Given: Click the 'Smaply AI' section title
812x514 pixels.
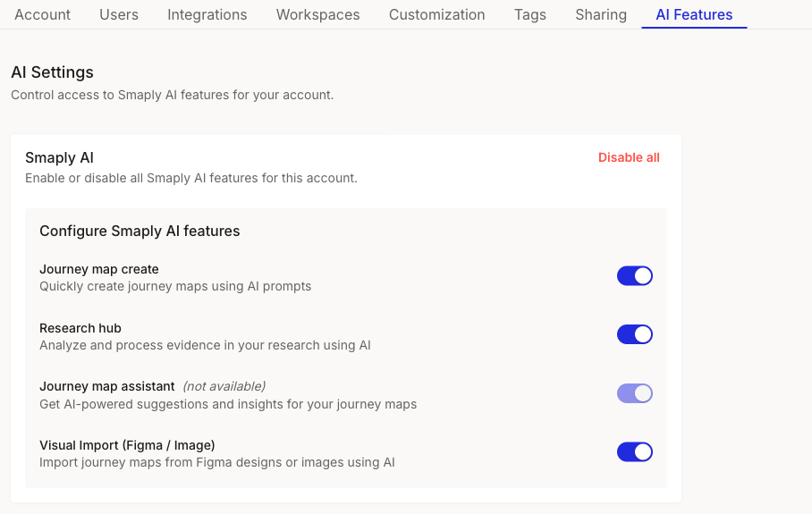Looking at the screenshot, I should pyautogui.click(x=60, y=157).
